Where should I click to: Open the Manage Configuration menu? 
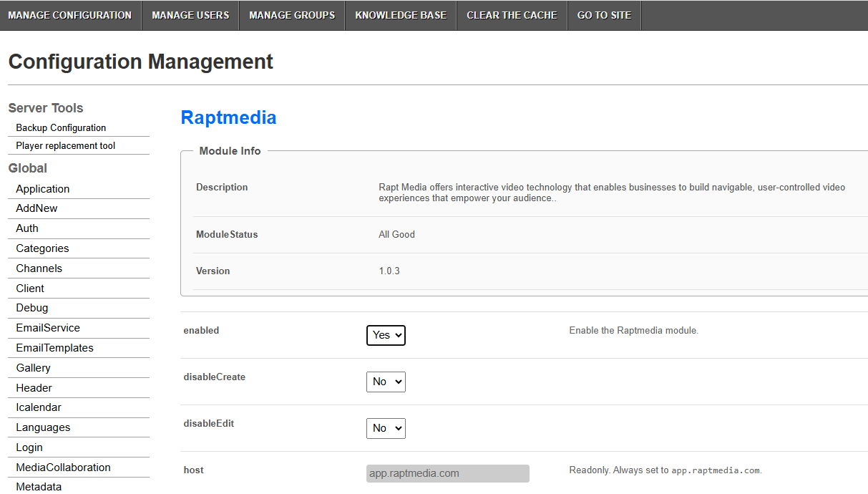point(70,15)
